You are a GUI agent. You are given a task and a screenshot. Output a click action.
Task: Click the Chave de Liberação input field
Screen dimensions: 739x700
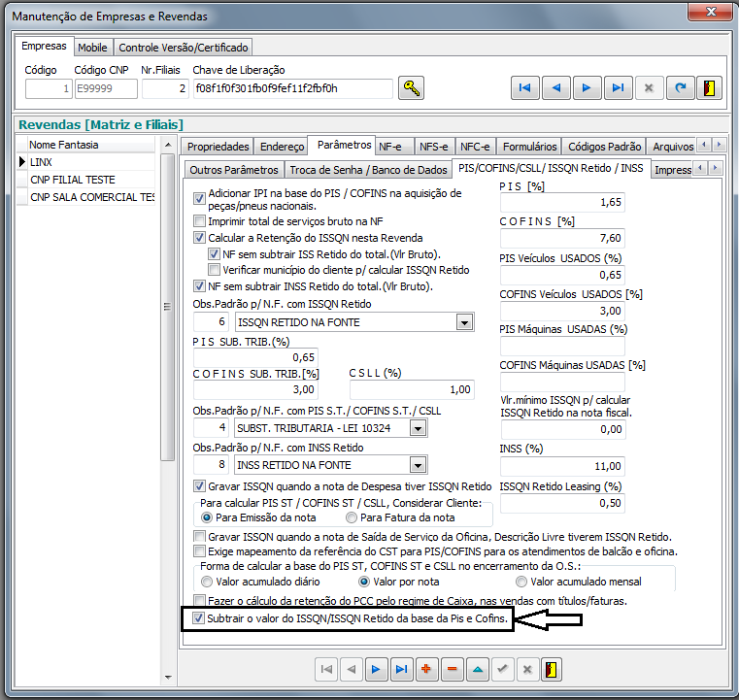[292, 88]
